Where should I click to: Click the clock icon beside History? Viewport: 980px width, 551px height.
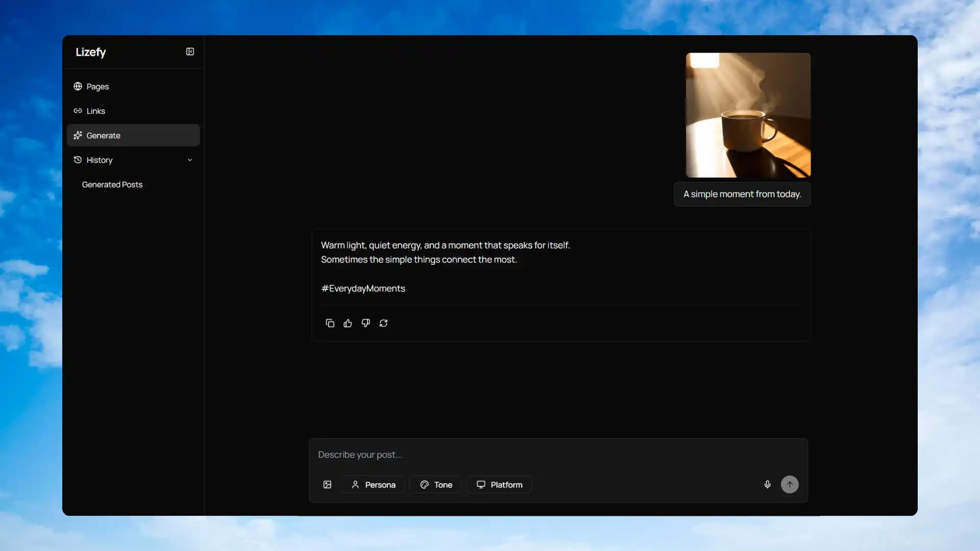click(77, 160)
